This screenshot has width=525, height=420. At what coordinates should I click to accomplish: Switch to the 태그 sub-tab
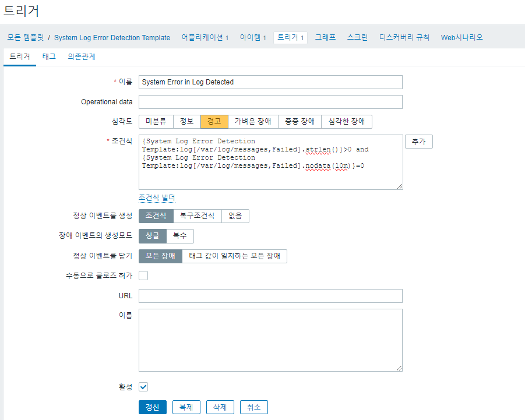pos(49,57)
